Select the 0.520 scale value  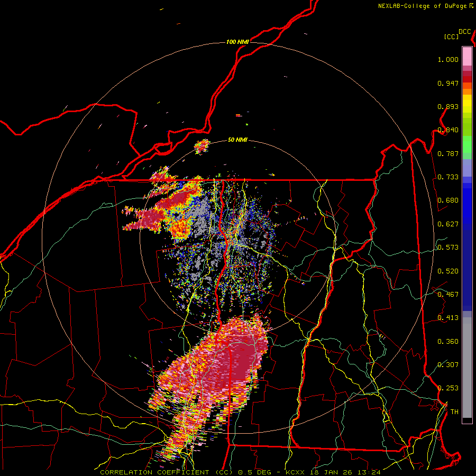448,271
